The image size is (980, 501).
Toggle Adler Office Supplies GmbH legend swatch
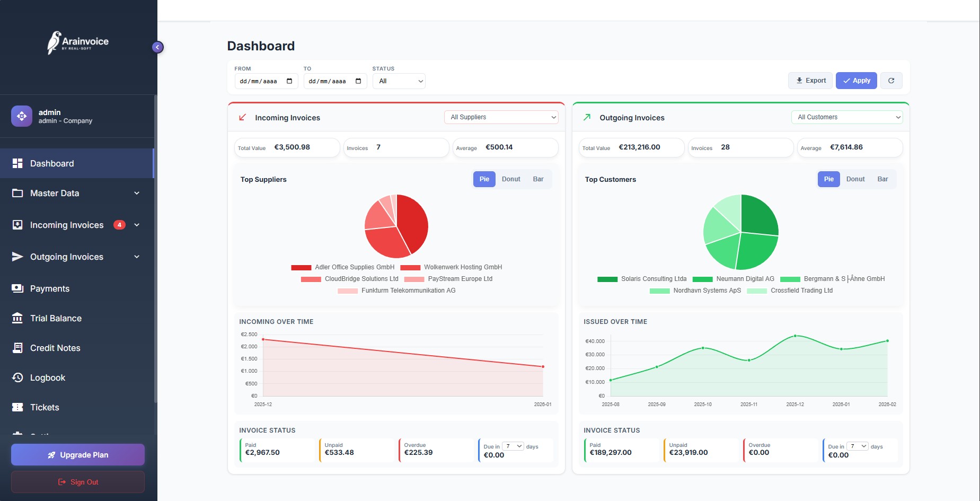(x=301, y=268)
